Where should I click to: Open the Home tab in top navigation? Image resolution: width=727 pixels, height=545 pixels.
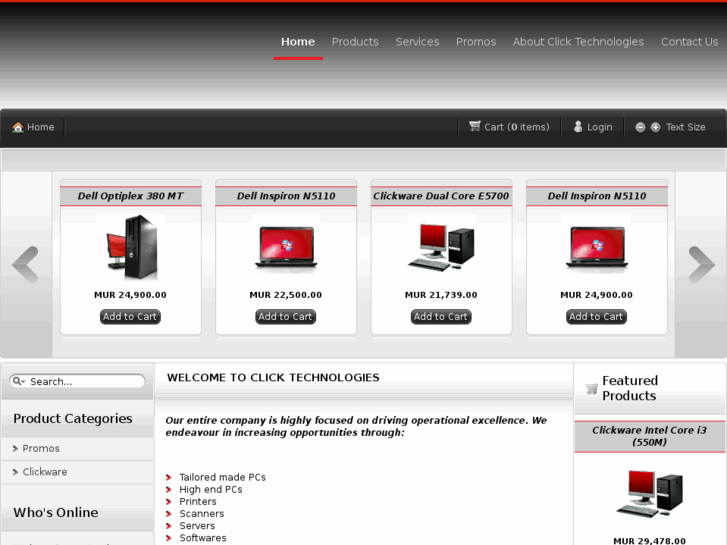(298, 42)
